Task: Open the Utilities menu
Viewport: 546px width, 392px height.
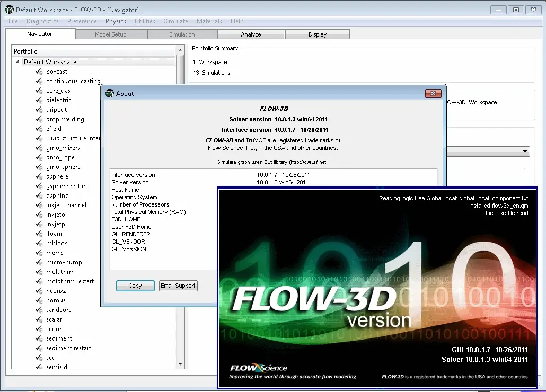Action: 145,21
